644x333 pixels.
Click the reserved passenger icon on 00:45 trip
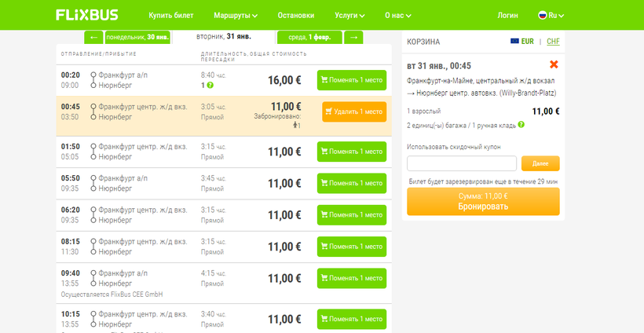297,126
